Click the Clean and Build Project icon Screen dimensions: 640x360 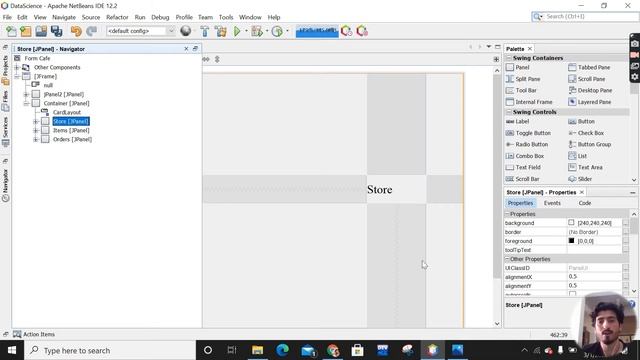[221, 31]
